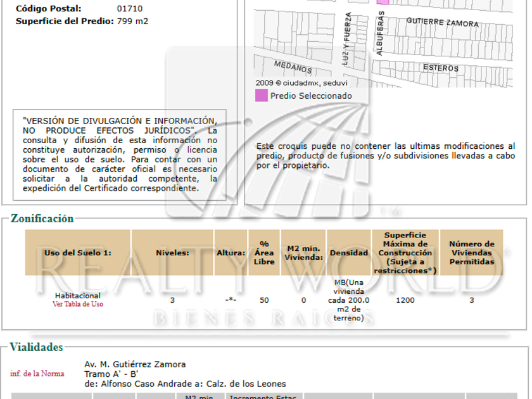
Task: Click the 'inf. de la Norma' link
Action: coord(37,374)
